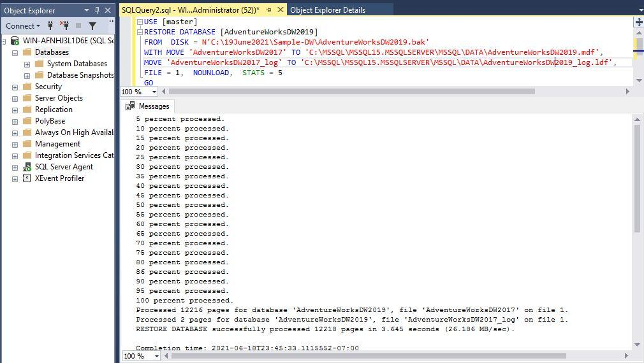Select PolyBase in the tree

coord(50,121)
